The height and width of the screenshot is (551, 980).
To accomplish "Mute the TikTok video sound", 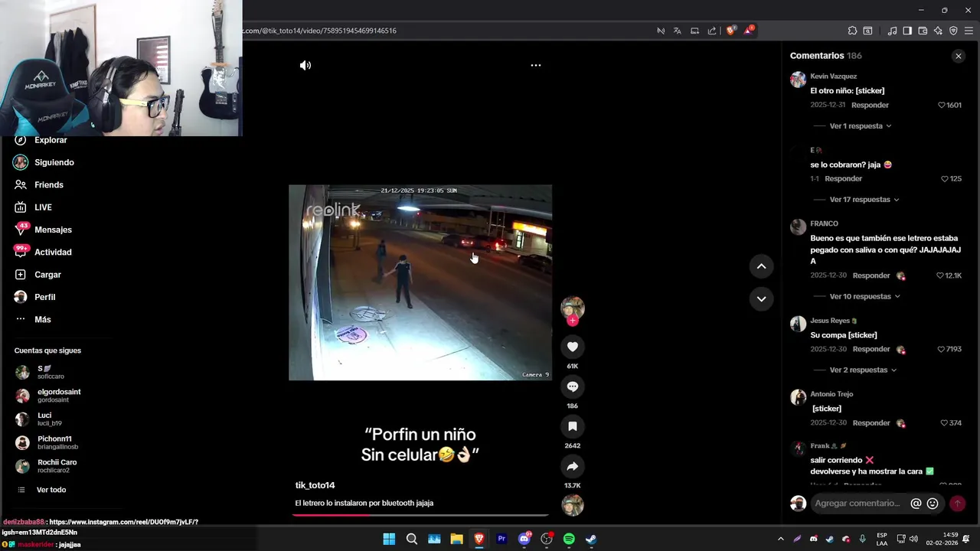I will tap(305, 65).
